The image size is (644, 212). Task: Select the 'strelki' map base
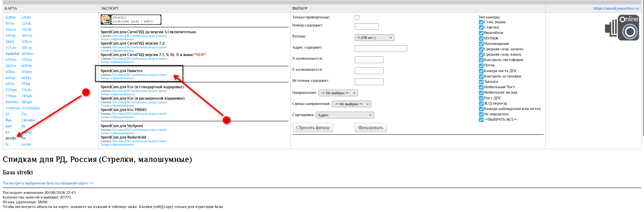[x=11, y=138]
